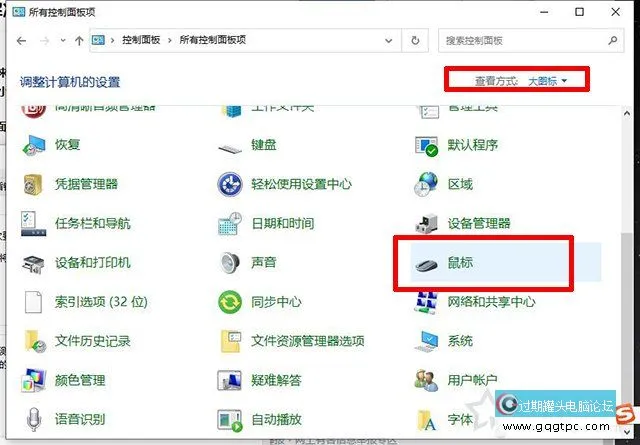
Task: Click the 同步中心 label
Action: pyautogui.click(x=276, y=302)
